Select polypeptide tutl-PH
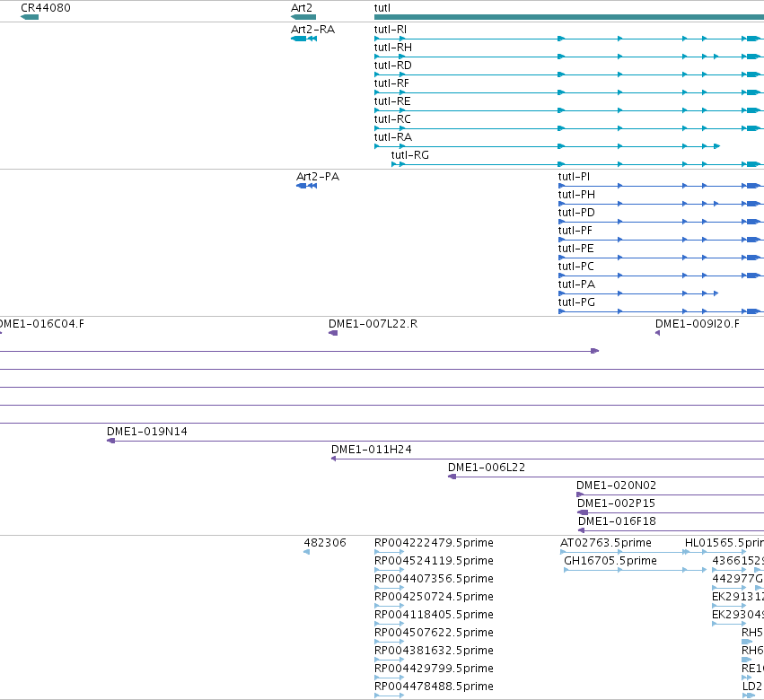764x700 pixels. 576,195
